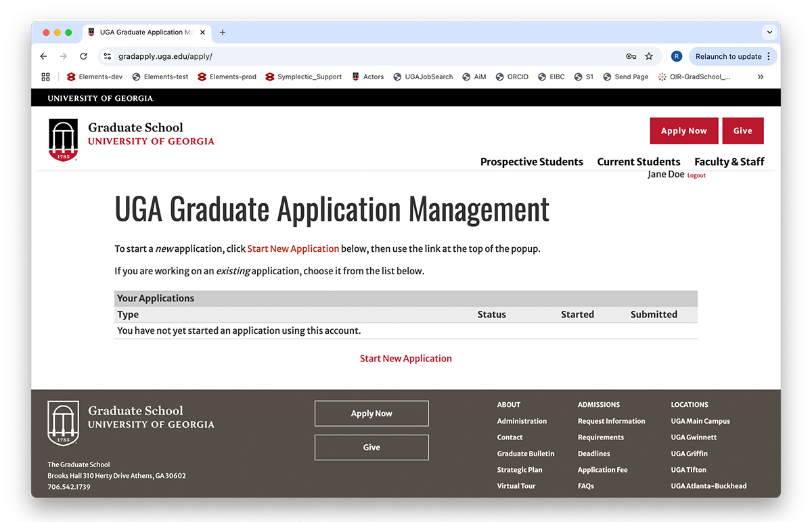Open the Elements-dev bookmark

click(x=94, y=77)
